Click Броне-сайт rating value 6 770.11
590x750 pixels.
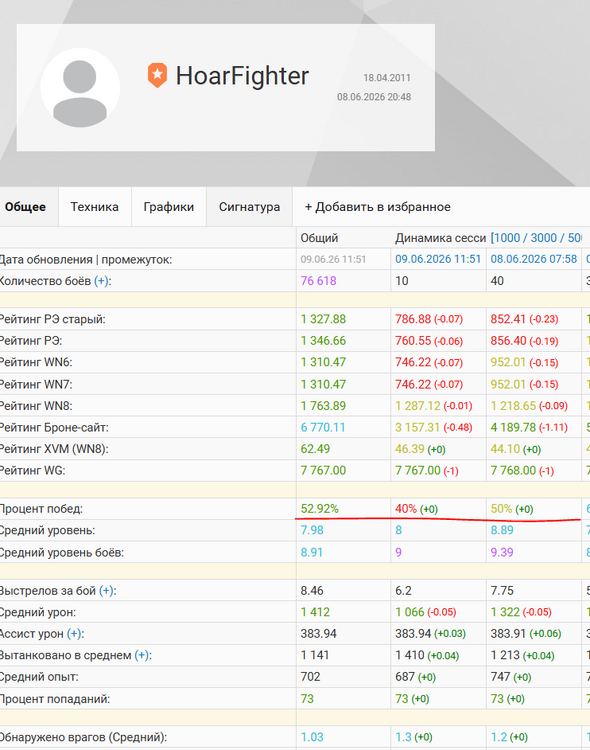coord(323,427)
